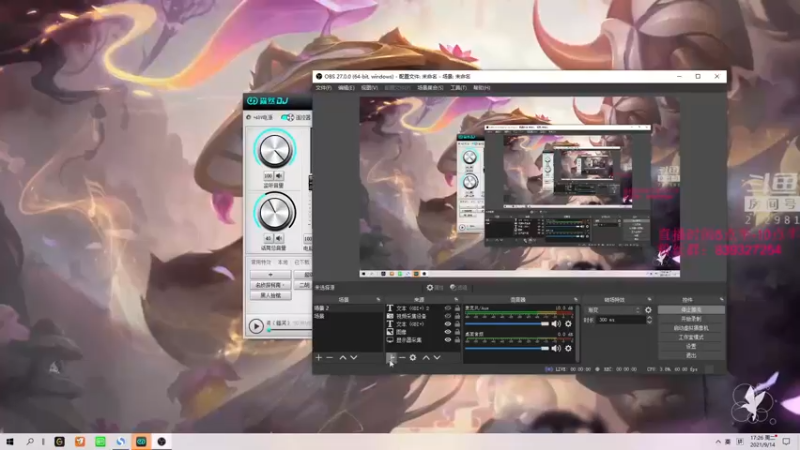Click Start Virtual Camera button
This screenshot has height=450, width=800.
pyautogui.click(x=691, y=328)
